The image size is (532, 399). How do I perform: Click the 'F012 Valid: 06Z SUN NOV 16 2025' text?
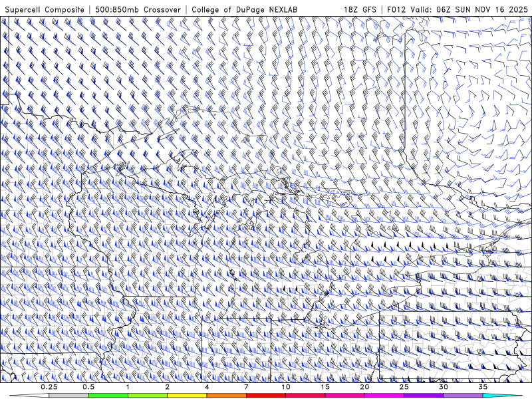click(458, 9)
